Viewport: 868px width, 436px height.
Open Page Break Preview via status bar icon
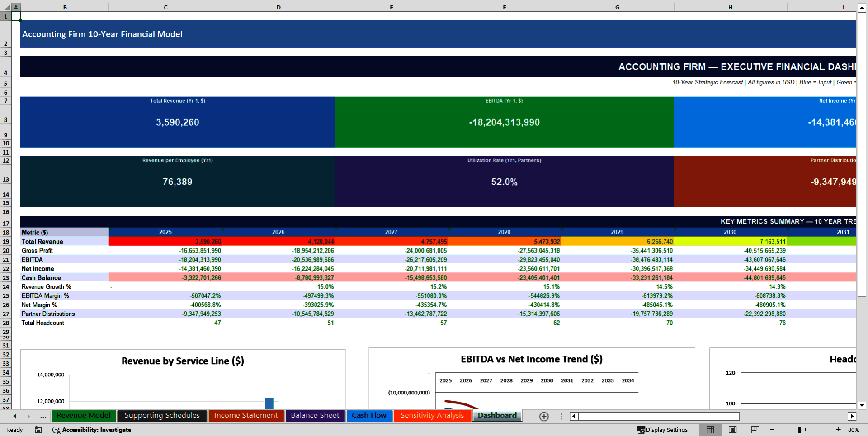pos(754,430)
